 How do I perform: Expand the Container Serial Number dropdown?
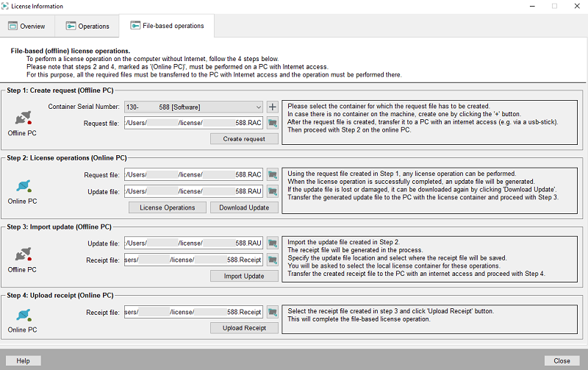coord(259,107)
